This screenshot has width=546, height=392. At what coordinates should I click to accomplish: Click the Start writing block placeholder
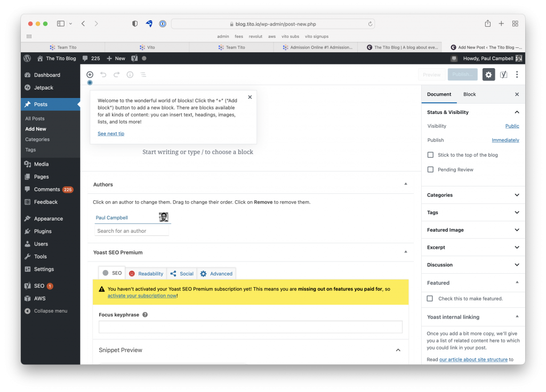198,152
